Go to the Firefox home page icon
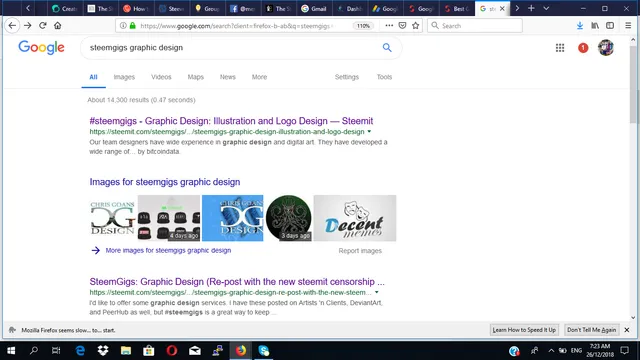Viewport: 640px width, 360px height. (x=58, y=25)
